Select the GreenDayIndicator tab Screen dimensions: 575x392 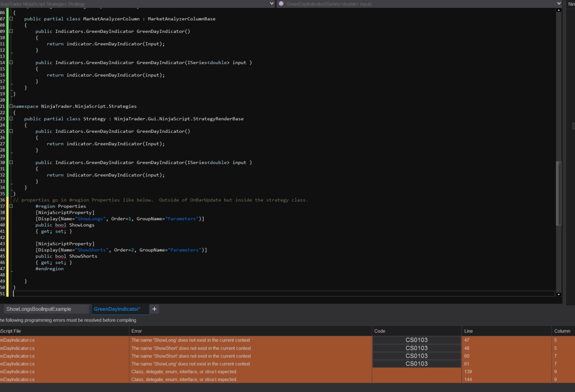(117, 309)
